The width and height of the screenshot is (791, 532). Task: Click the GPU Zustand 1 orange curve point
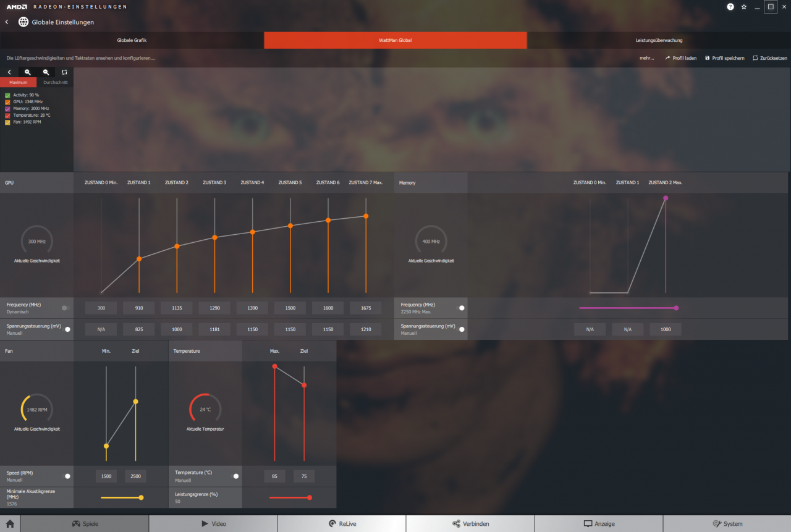139,259
